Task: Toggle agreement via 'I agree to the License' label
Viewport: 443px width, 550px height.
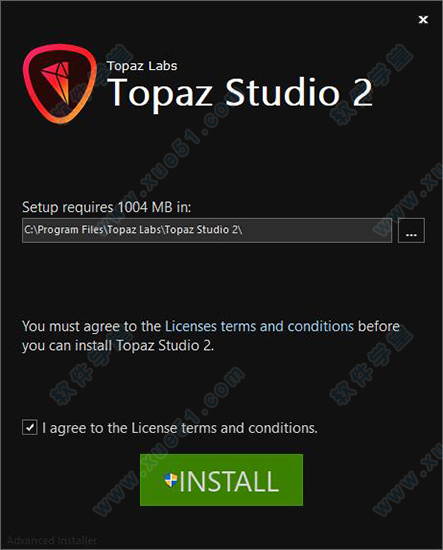Action: click(x=180, y=428)
